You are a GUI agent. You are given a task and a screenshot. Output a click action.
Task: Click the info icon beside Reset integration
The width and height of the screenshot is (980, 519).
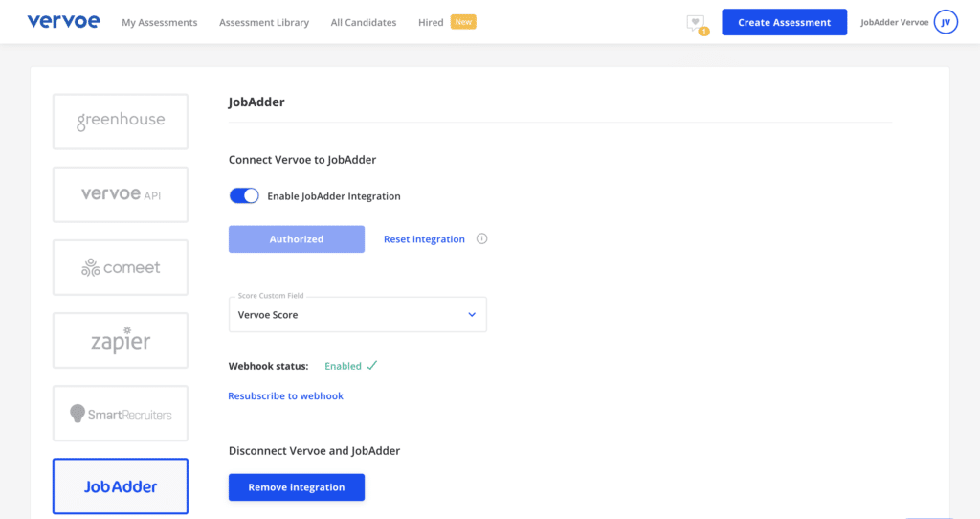481,238
